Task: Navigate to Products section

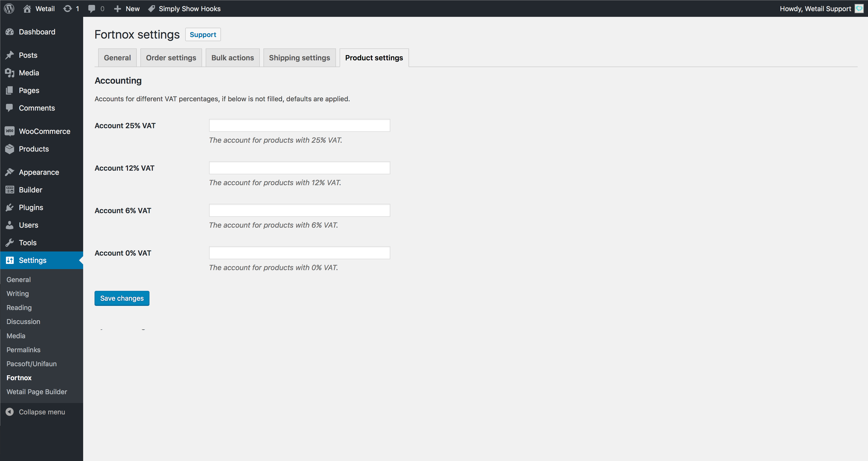Action: 34,149
